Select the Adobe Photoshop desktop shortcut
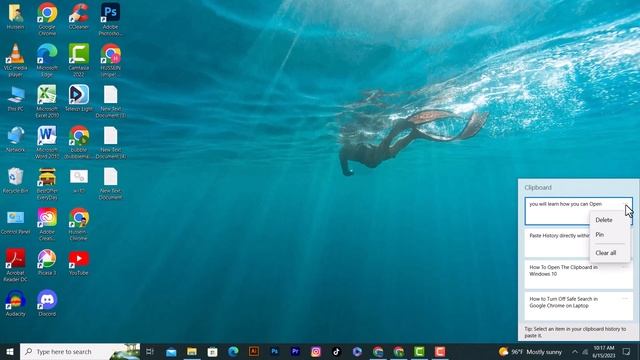Image resolution: width=640 pixels, height=360 pixels. [x=110, y=20]
